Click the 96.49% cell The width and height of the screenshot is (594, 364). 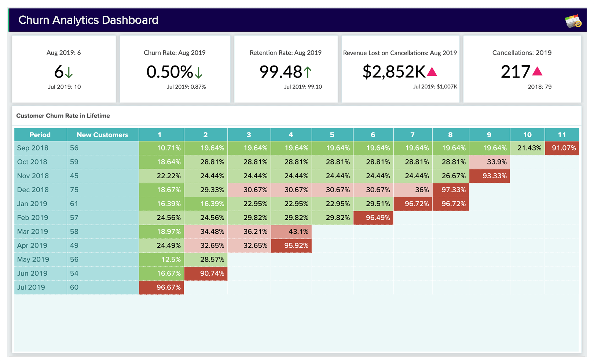[x=373, y=218]
